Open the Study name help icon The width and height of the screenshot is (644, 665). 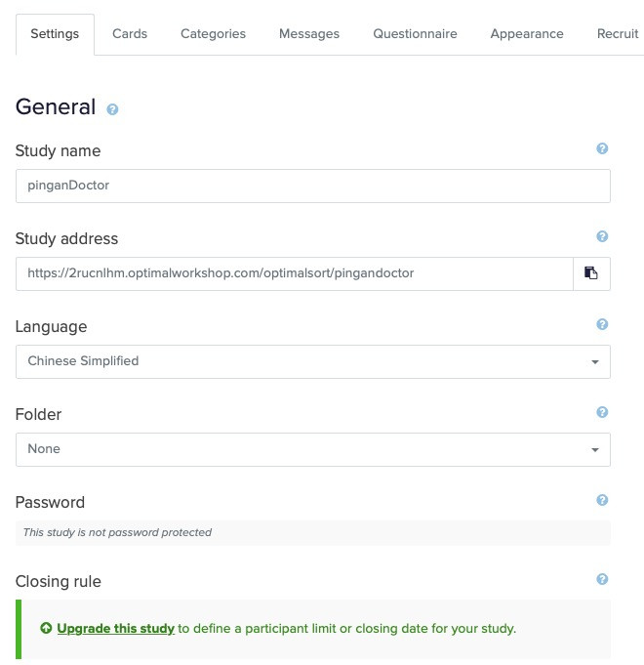pyautogui.click(x=602, y=148)
